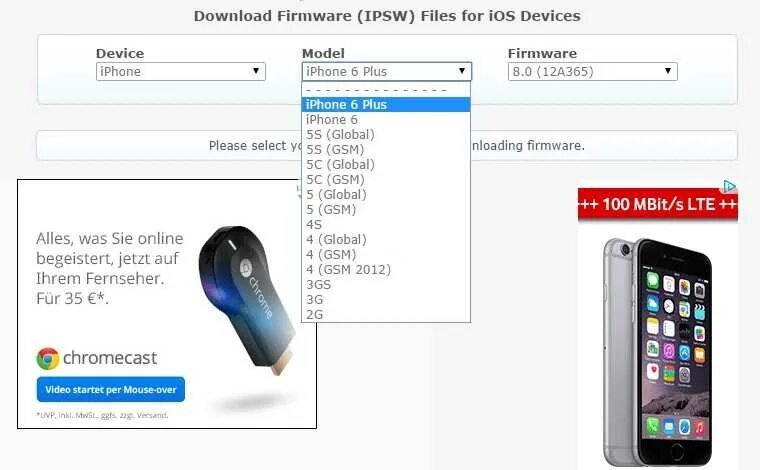Click the iPhone 6 product image ad
This screenshot has height=470, width=760.
point(658,351)
